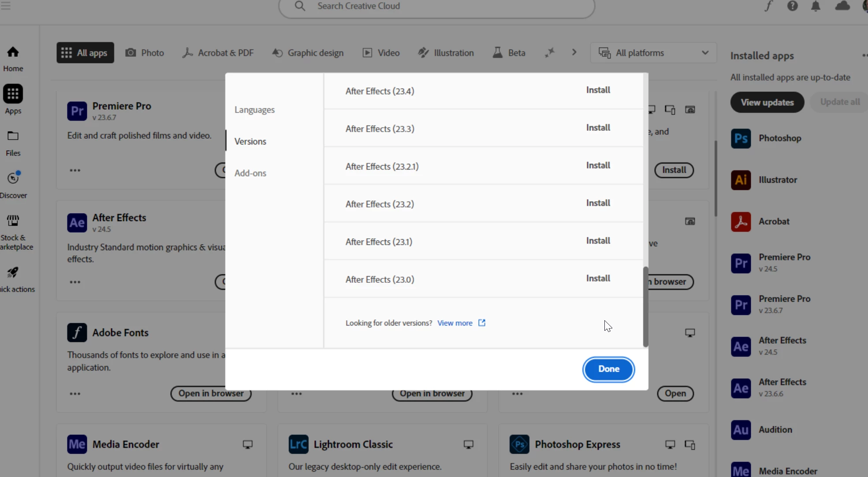Click the cloud sync status icon
Screen dimensions: 868x477
coord(842,6)
